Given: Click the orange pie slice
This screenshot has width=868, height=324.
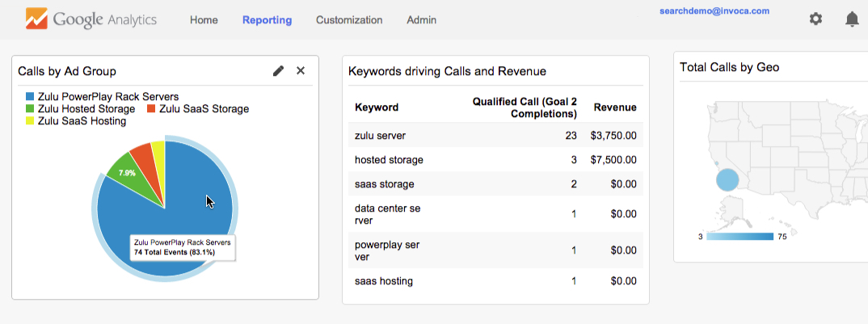Looking at the screenshot, I should point(147,166).
